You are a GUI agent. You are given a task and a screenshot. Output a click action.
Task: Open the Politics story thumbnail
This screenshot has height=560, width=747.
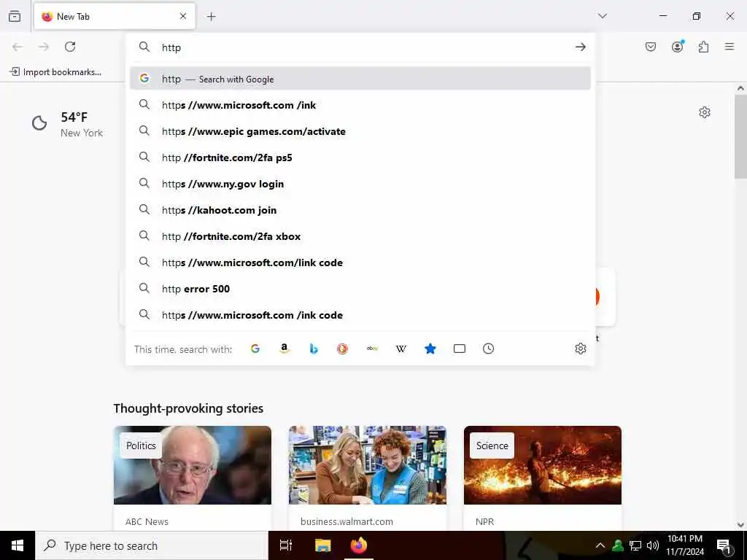(x=193, y=465)
